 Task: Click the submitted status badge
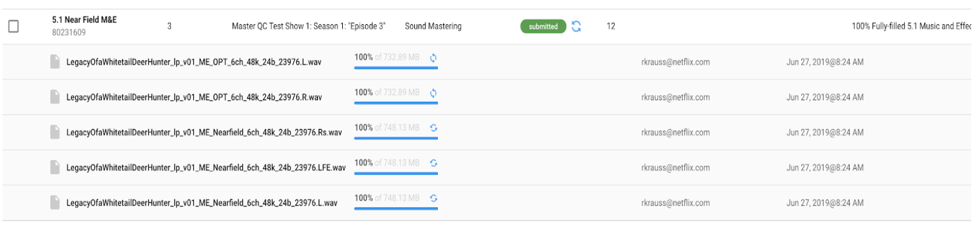click(543, 27)
